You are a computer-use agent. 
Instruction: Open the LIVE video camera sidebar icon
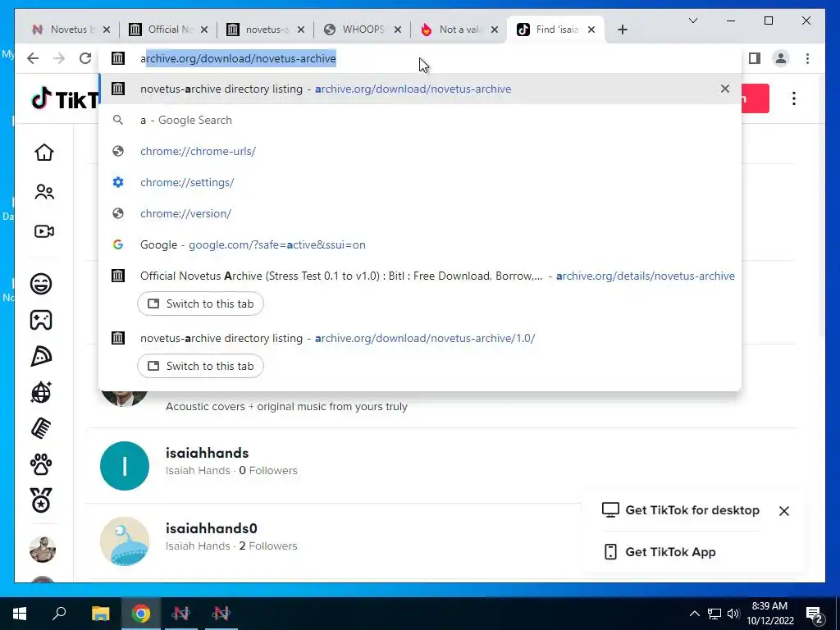tap(44, 231)
